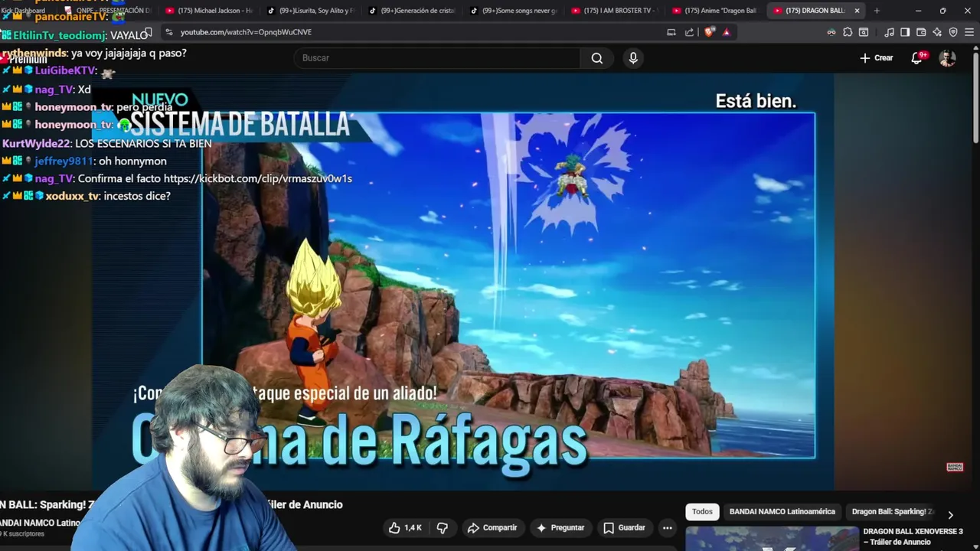Expand chips with right chevron arrow
This screenshot has width=980, height=551.
coord(950,515)
